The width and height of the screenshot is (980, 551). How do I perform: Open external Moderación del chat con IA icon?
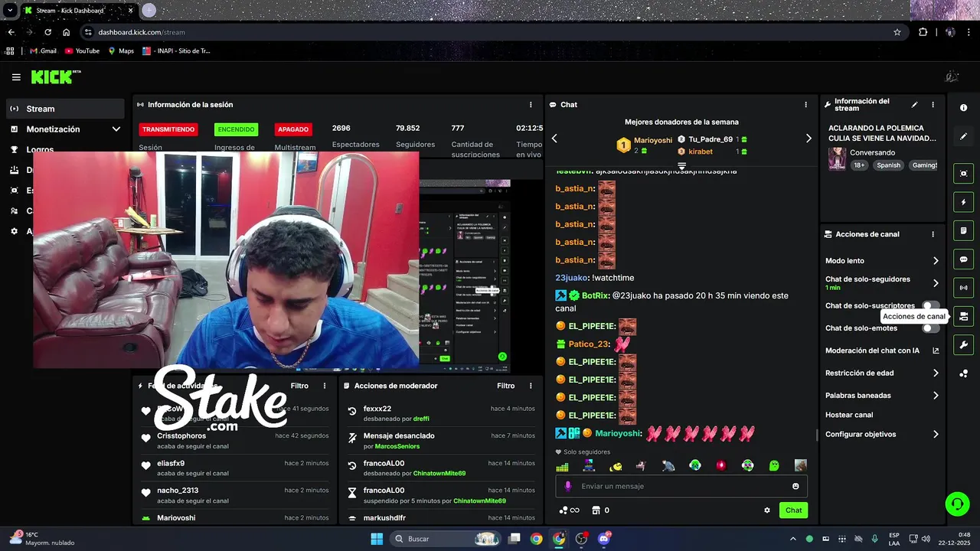coord(936,350)
